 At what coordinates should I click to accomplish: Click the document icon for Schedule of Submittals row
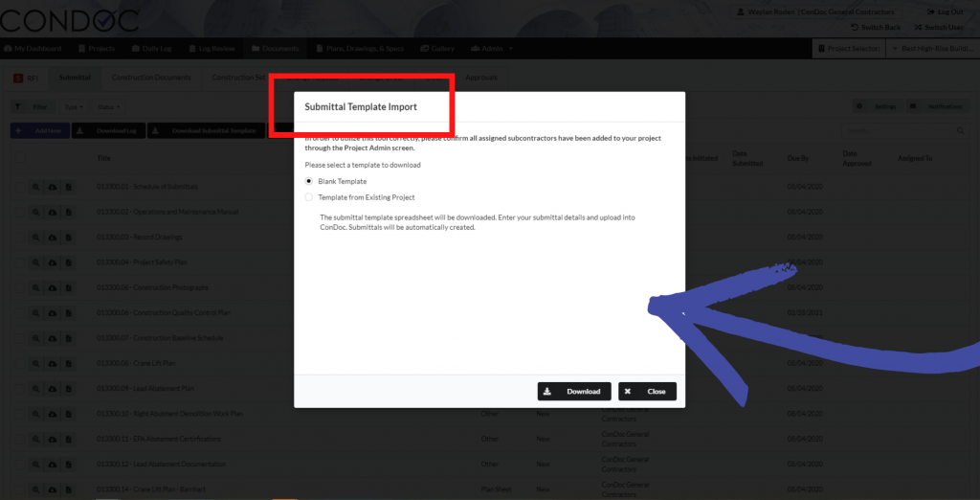(x=69, y=187)
